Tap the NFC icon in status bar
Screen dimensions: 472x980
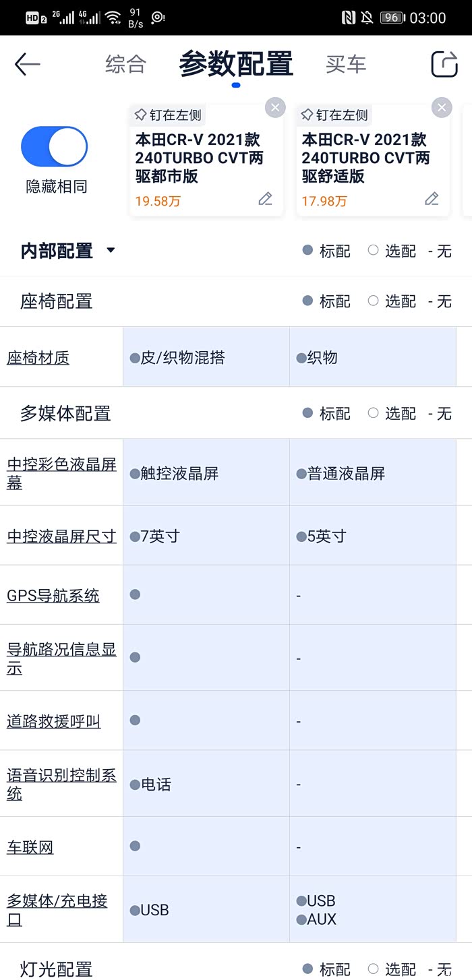(x=348, y=18)
